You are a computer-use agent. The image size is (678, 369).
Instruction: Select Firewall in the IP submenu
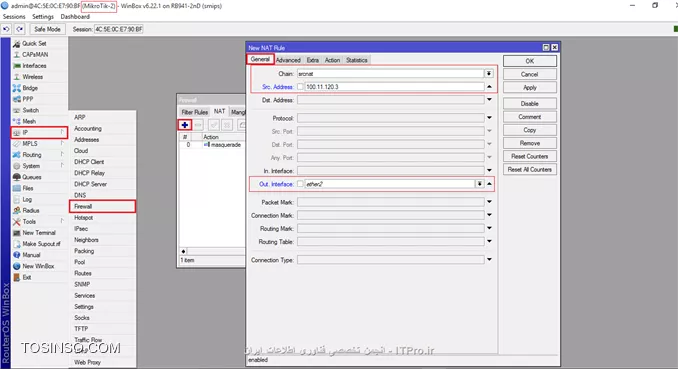pos(102,206)
